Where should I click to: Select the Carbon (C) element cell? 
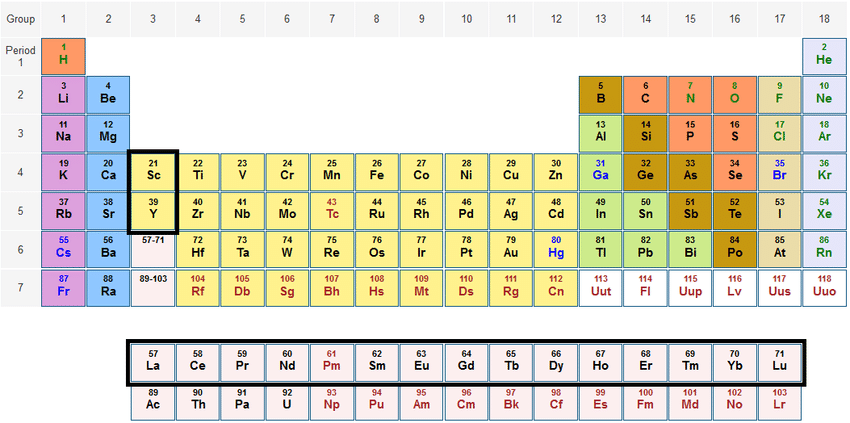[645, 94]
